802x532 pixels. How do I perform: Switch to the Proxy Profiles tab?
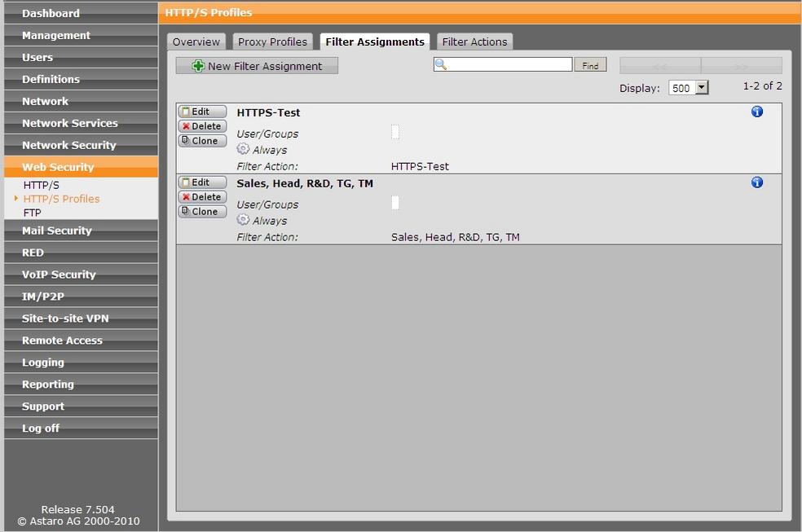272,42
